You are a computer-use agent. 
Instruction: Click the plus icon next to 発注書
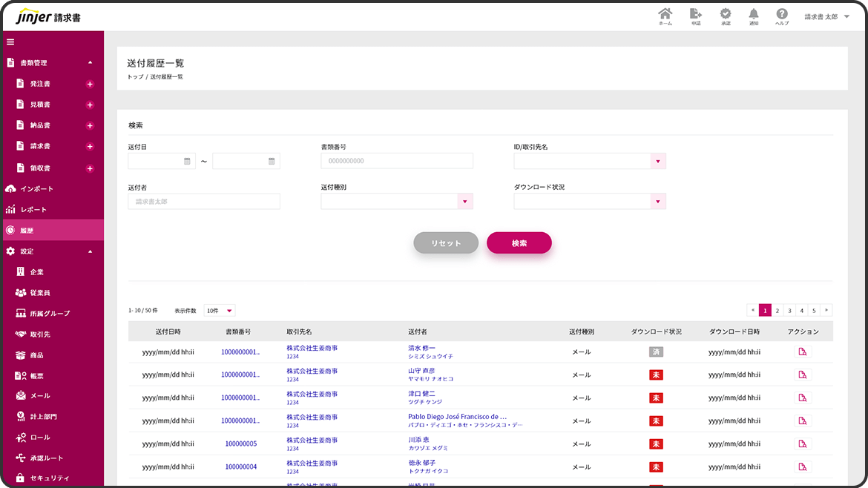click(90, 85)
